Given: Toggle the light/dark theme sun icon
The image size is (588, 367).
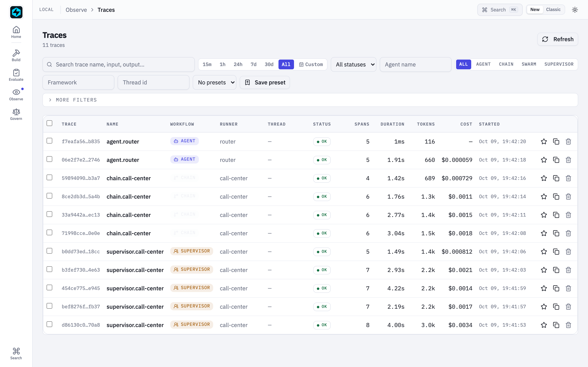Looking at the screenshot, I should (575, 10).
